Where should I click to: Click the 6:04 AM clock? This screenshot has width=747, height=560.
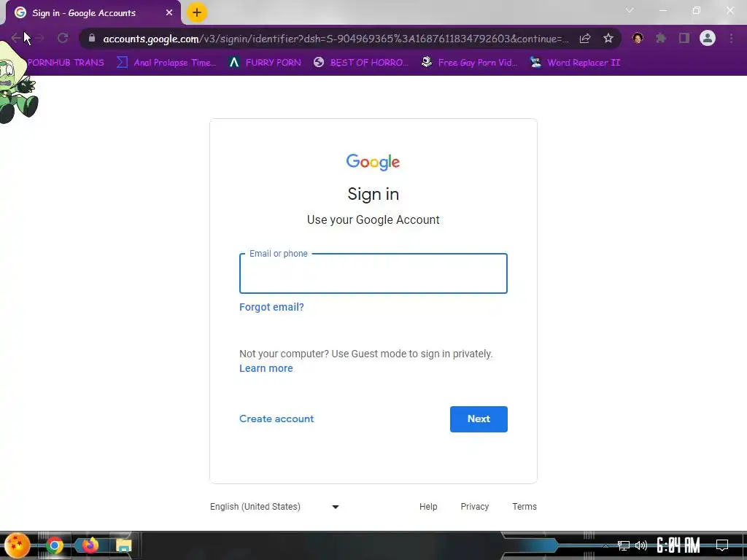coord(678,545)
